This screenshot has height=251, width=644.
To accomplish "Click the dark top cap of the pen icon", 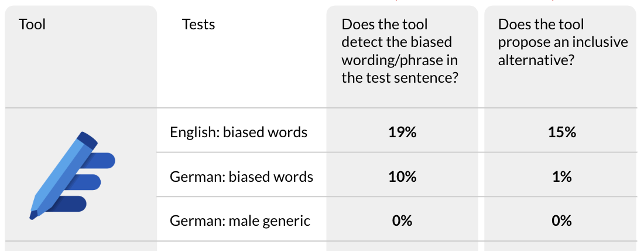I will point(88,140).
